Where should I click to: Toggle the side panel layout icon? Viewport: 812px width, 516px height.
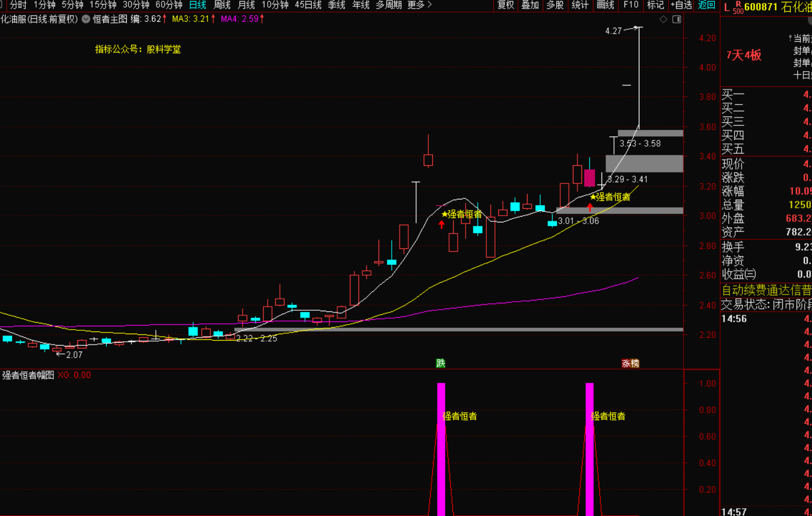(x=677, y=19)
